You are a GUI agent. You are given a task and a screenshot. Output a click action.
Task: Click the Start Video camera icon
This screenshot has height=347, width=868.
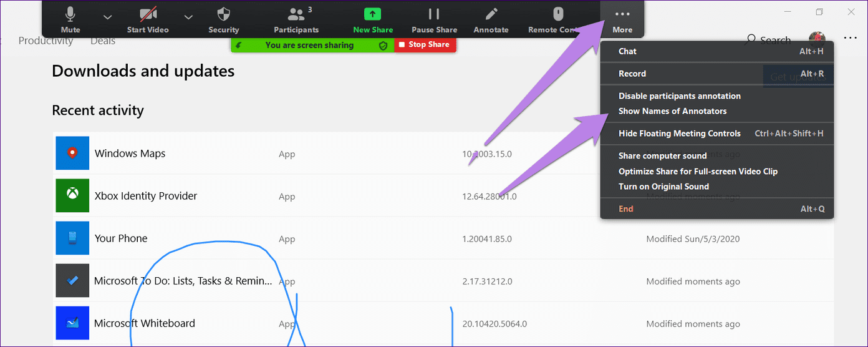148,14
